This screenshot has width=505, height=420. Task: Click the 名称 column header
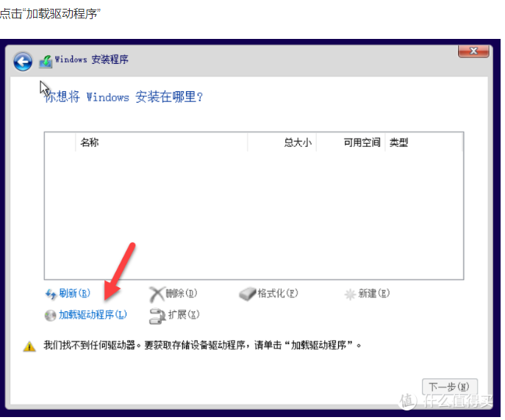(x=162, y=142)
